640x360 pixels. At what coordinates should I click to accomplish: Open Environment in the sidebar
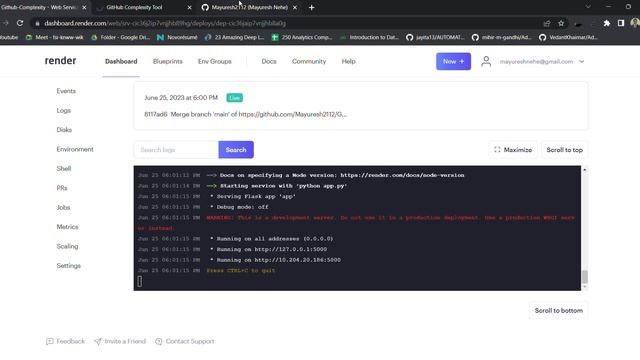click(75, 149)
